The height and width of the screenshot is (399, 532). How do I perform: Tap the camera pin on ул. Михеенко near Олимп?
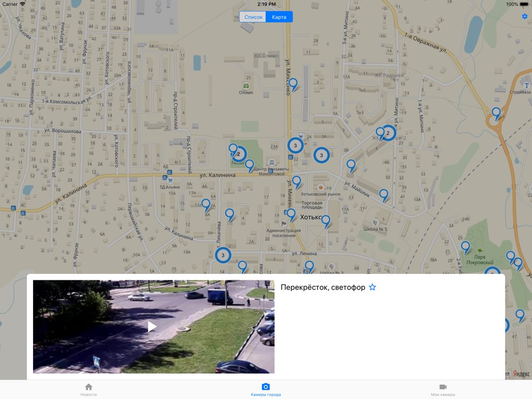coord(293,85)
